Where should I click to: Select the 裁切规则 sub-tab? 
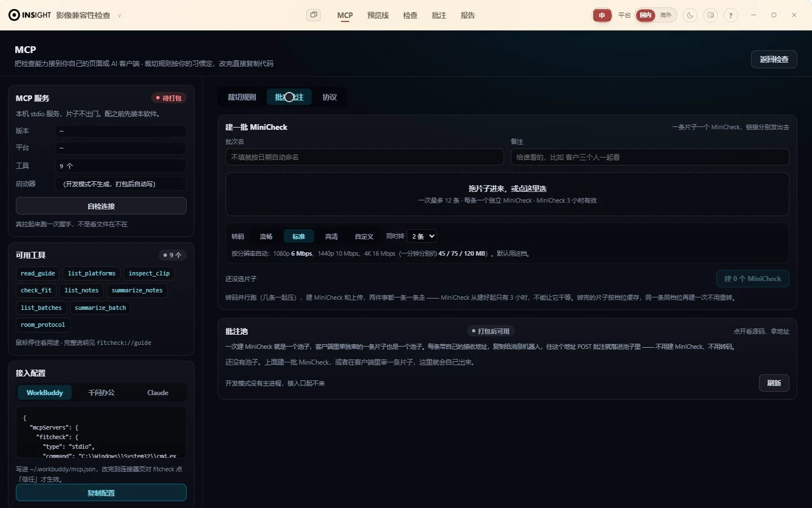click(242, 97)
